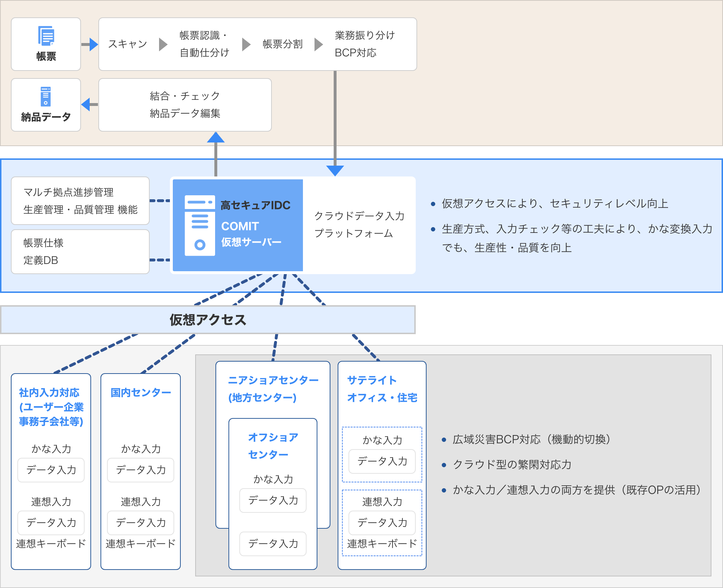
Task: Click 連想キーボード in サテライト box
Action: click(x=382, y=544)
